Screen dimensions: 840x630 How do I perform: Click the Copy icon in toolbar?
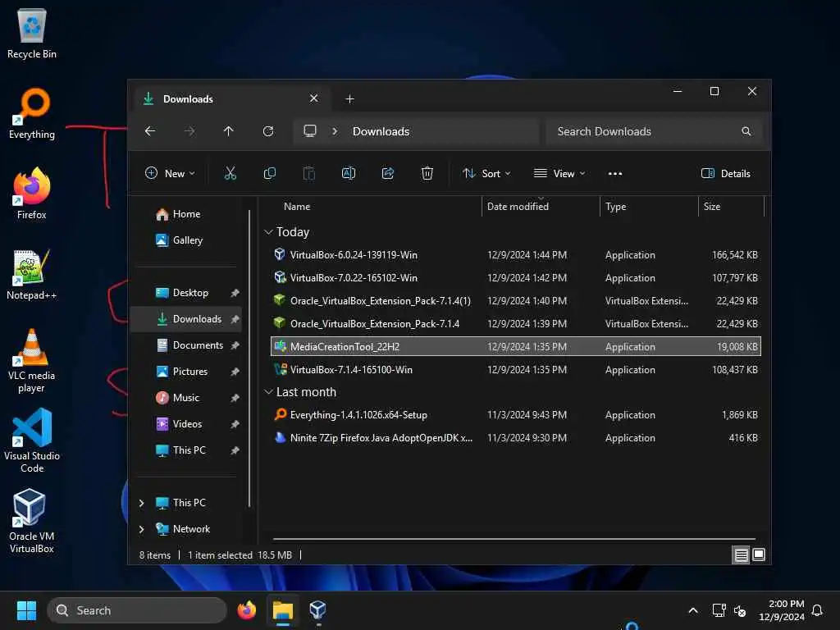tap(269, 173)
